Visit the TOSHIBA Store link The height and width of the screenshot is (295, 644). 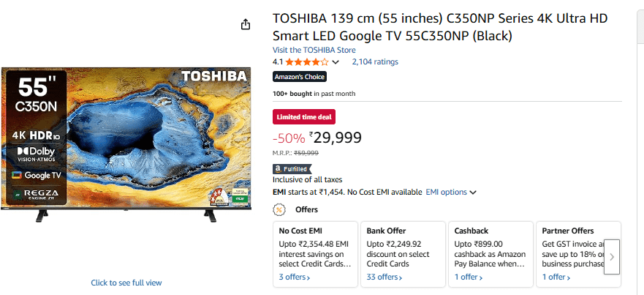[314, 50]
